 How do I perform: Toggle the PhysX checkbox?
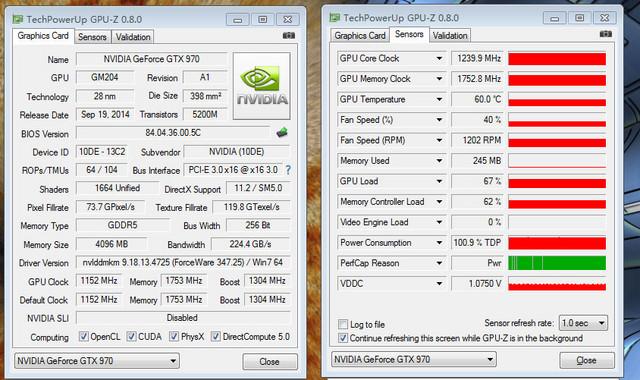click(174, 337)
